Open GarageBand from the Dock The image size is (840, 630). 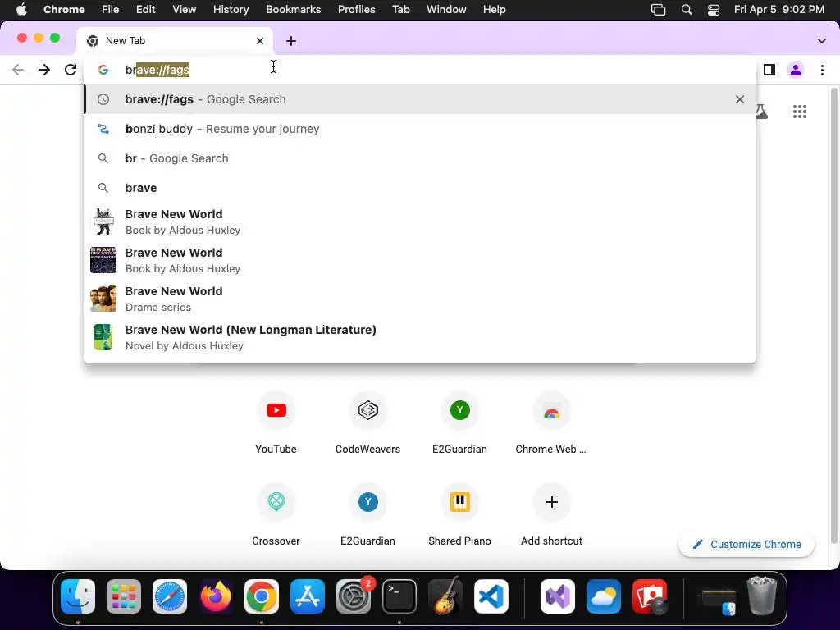445,596
